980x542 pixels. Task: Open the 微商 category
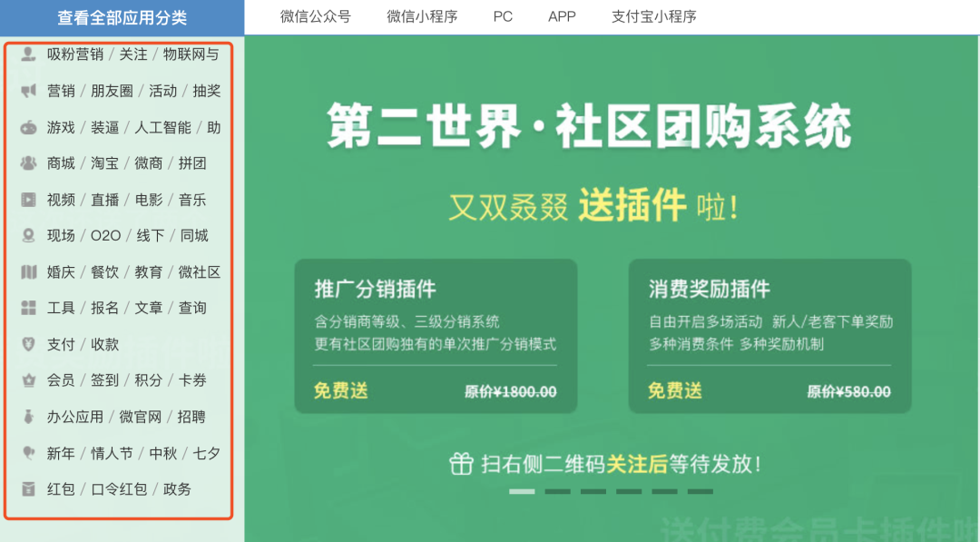click(149, 163)
